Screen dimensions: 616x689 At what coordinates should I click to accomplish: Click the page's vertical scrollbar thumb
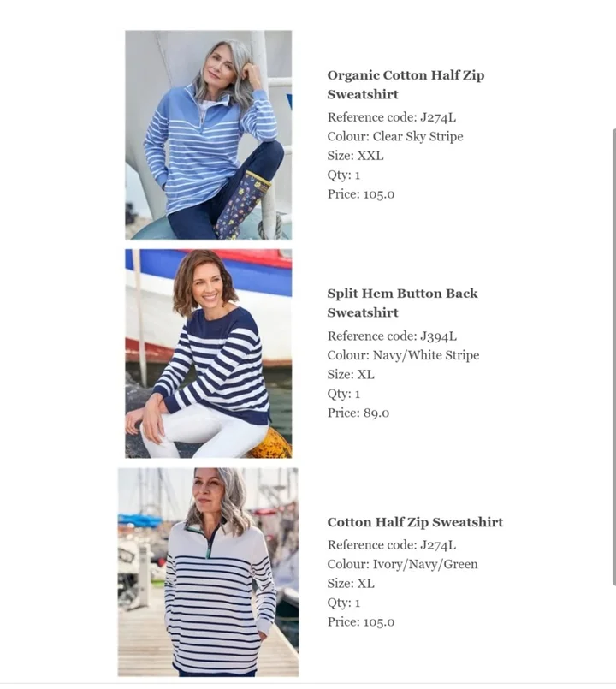click(613, 357)
